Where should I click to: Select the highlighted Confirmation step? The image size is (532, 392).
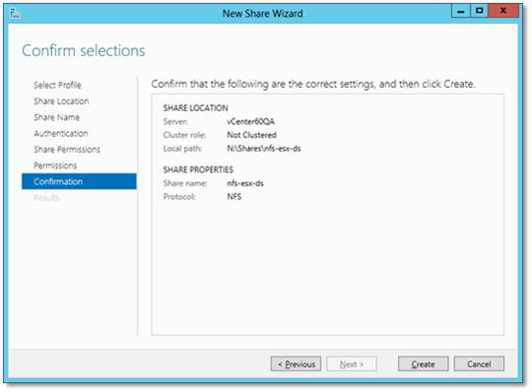[79, 181]
